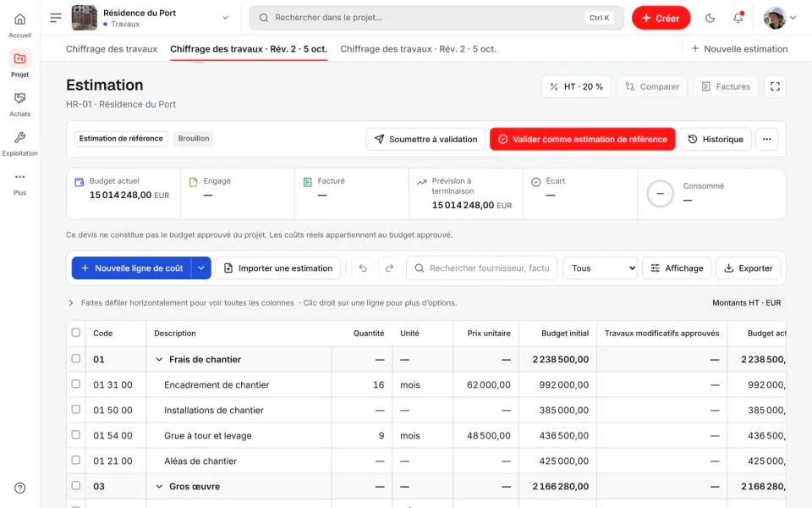Collapse the Frais de chantier group
Screen dimensions: 812x508
coord(159,359)
